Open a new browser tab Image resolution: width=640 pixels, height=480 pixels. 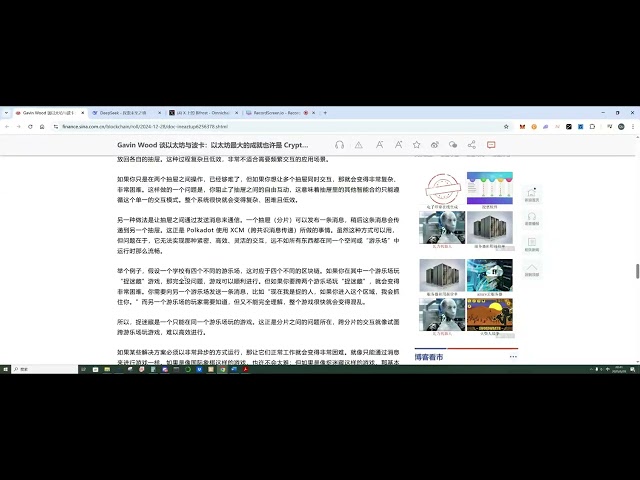325,113
